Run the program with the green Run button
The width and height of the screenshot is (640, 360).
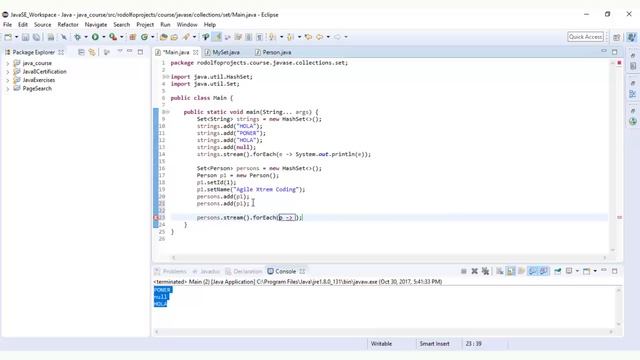(x=95, y=37)
